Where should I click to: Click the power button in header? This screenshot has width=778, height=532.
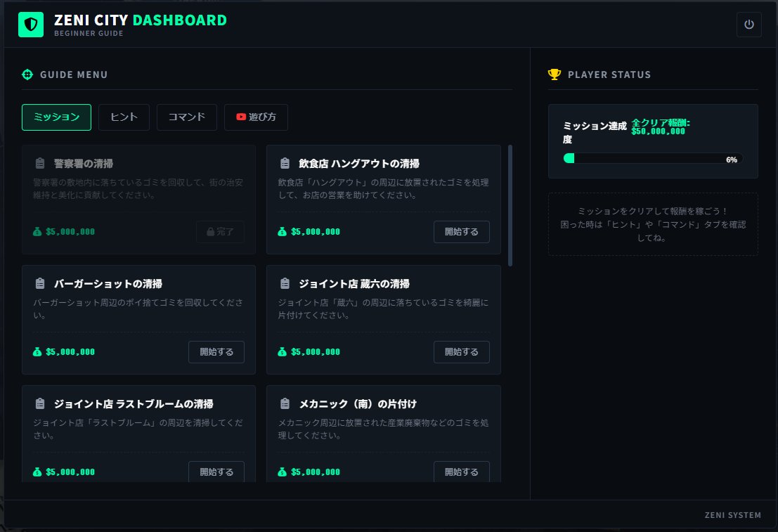coord(748,25)
